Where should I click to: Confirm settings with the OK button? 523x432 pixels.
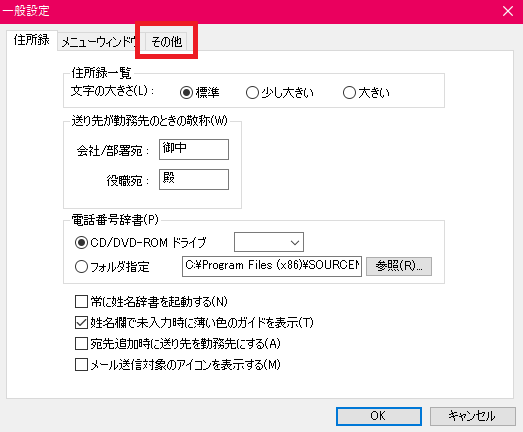pyautogui.click(x=379, y=416)
